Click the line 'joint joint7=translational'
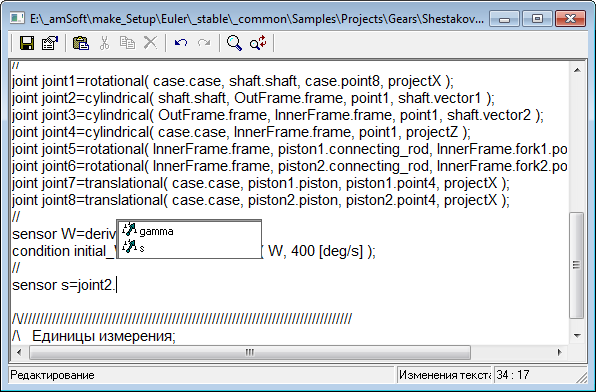The width and height of the screenshot is (596, 392). pos(261,183)
